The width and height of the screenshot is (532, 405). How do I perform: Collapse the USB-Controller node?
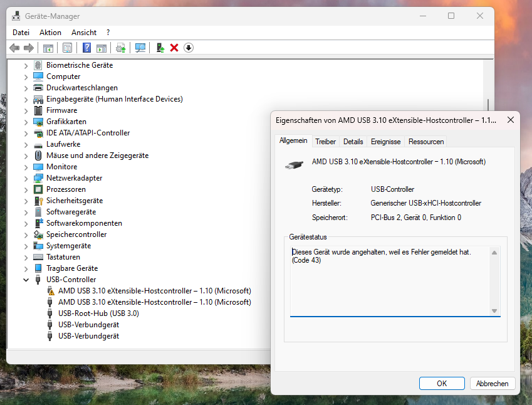26,280
